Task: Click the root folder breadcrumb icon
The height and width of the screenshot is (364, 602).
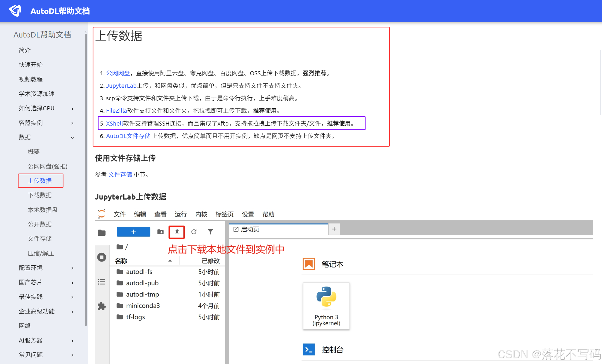Action: click(120, 247)
